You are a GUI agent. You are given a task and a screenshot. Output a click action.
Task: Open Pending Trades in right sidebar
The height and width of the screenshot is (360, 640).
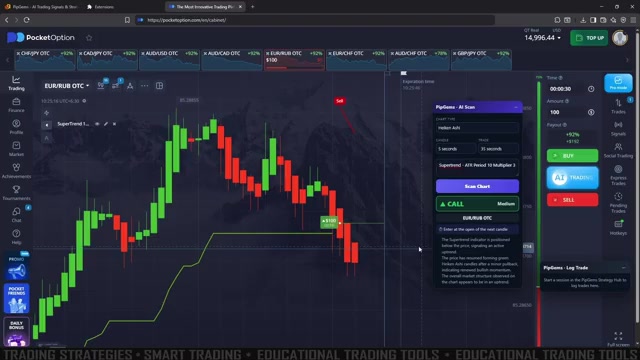tap(618, 202)
